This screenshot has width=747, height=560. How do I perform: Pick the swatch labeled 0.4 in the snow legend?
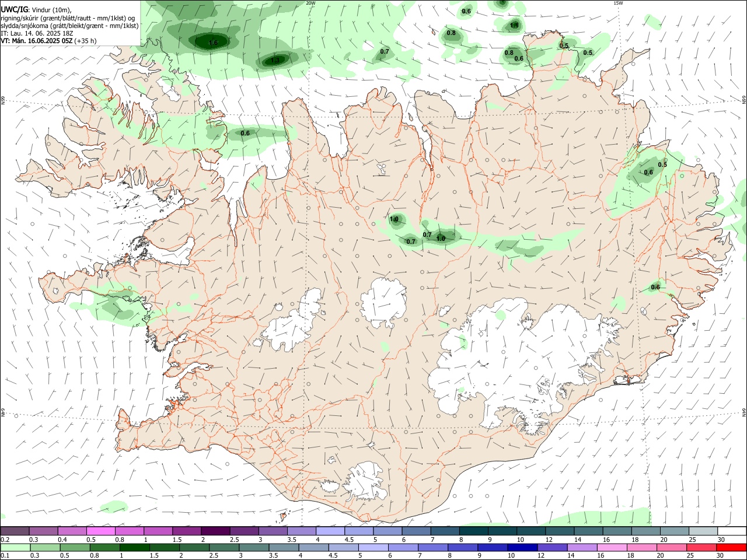tap(72, 531)
